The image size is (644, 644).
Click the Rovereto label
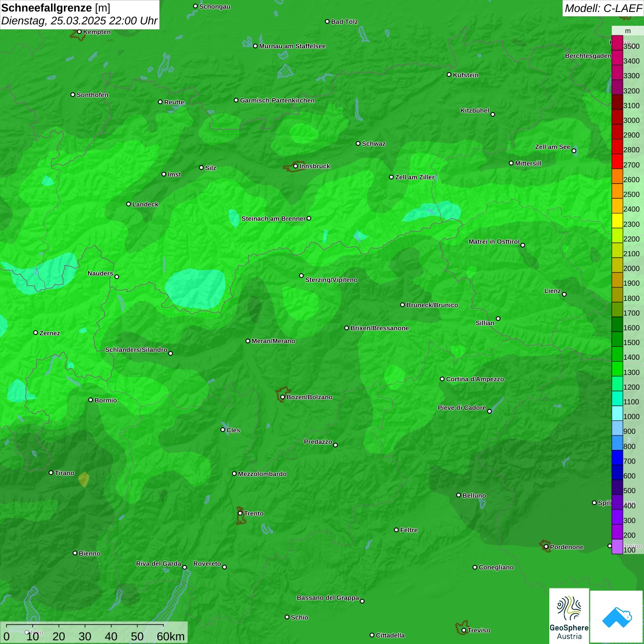pos(207,563)
